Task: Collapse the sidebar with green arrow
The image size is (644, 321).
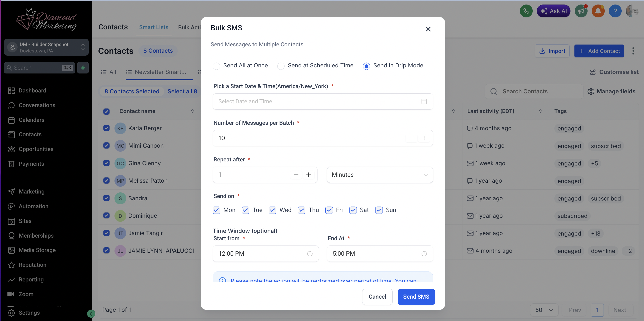Action: (91, 314)
